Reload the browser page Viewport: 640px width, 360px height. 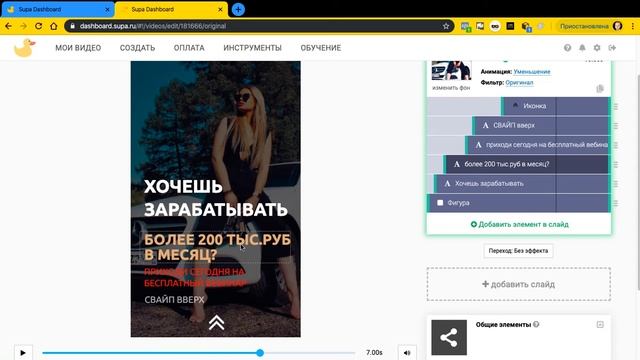(38, 26)
